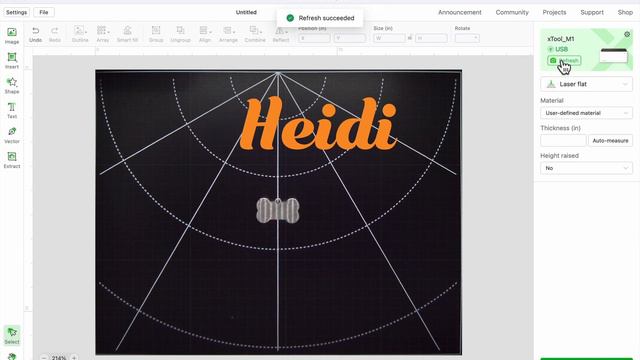Open the Projects tab
This screenshot has width=640, height=360.
pyautogui.click(x=554, y=12)
